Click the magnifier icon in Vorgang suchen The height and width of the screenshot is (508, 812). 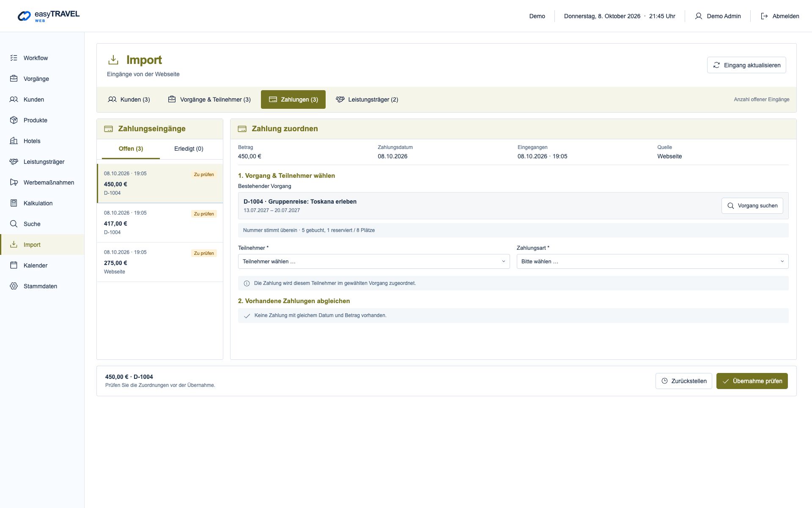731,206
